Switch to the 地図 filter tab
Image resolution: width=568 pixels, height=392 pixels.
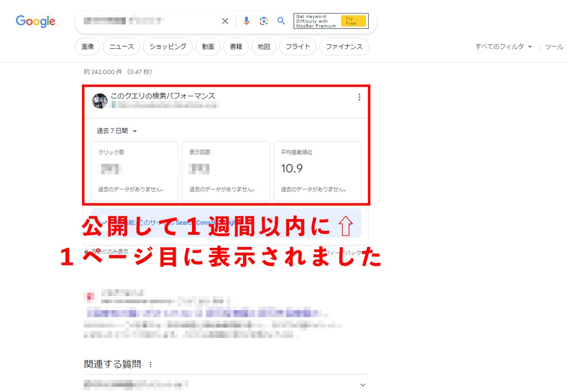pos(264,47)
